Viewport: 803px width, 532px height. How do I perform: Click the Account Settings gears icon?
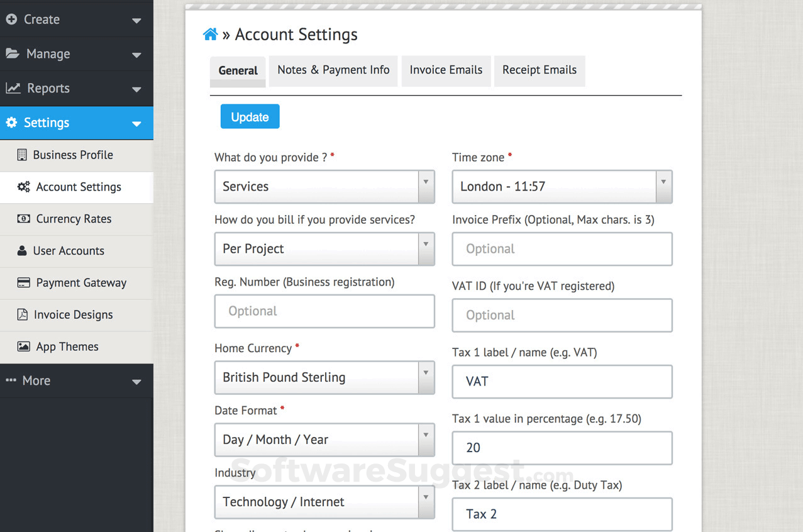pos(23,187)
